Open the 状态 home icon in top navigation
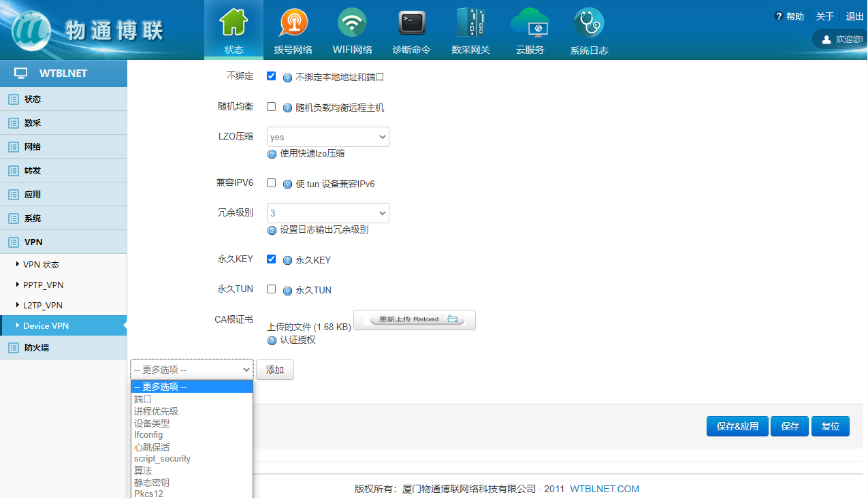The height and width of the screenshot is (499, 868). point(234,24)
